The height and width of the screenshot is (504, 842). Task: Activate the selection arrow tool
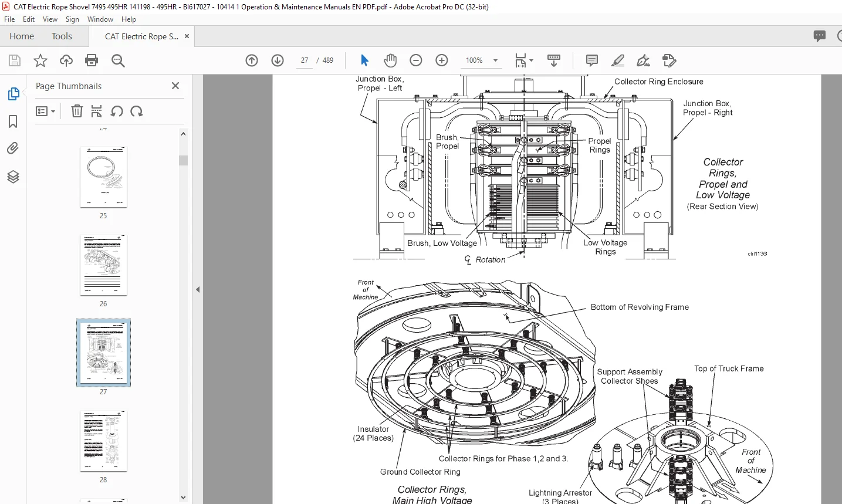point(364,60)
